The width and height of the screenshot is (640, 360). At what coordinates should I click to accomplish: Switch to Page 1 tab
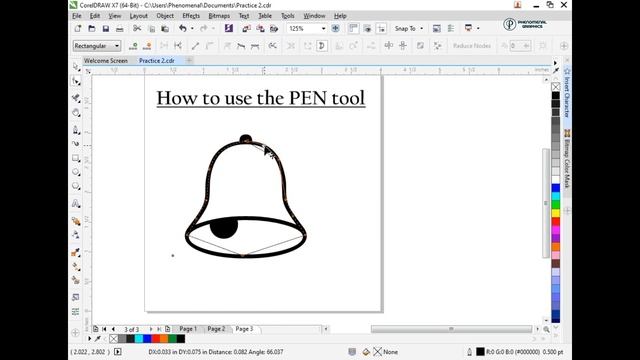(x=188, y=329)
